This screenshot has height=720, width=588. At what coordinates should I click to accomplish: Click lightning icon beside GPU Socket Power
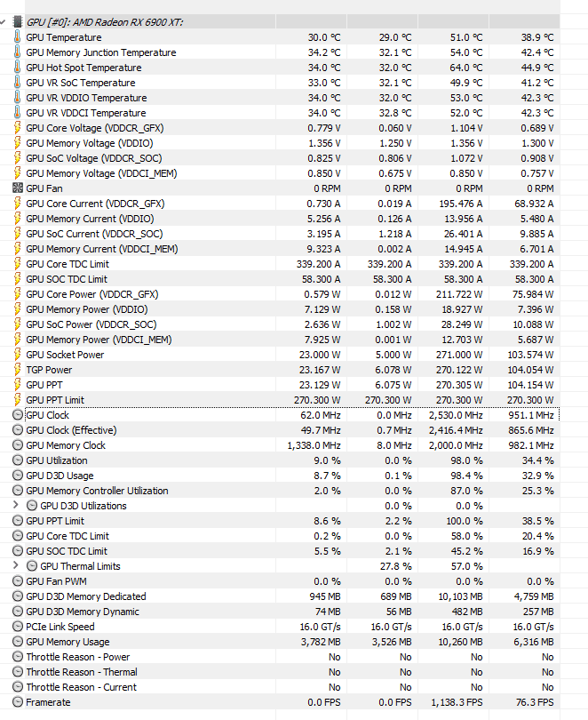18,355
